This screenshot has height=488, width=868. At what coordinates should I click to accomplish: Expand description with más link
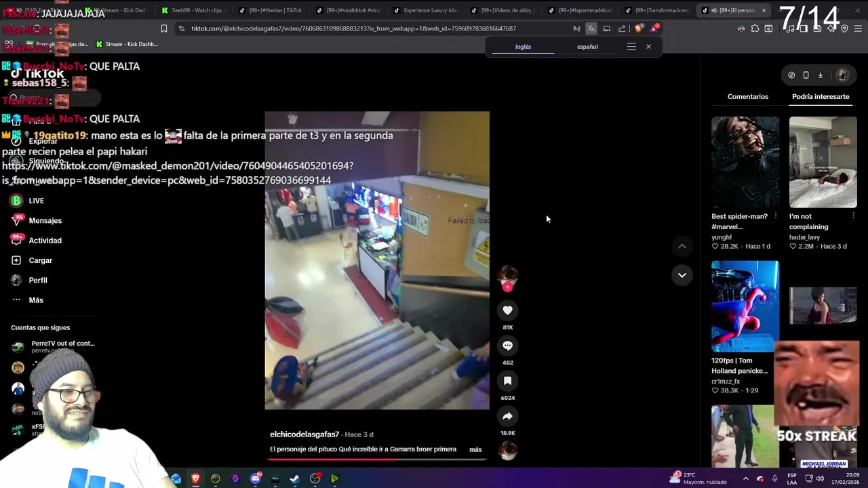[x=475, y=449]
